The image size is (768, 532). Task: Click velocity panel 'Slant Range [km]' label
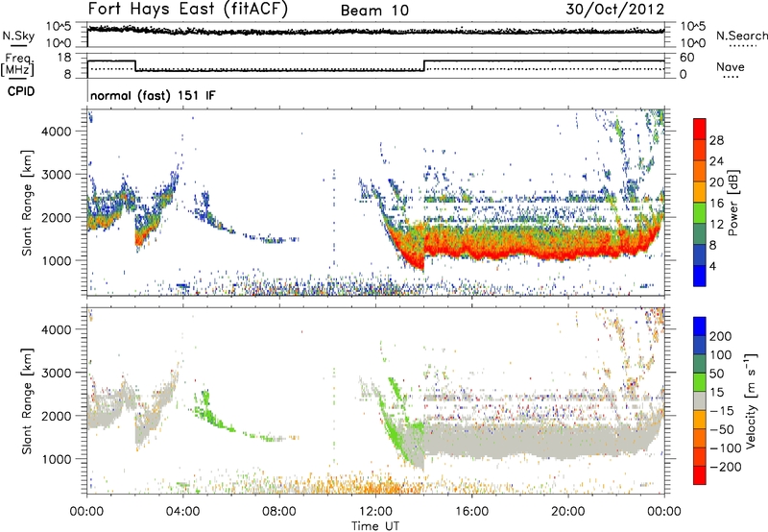click(x=27, y=401)
